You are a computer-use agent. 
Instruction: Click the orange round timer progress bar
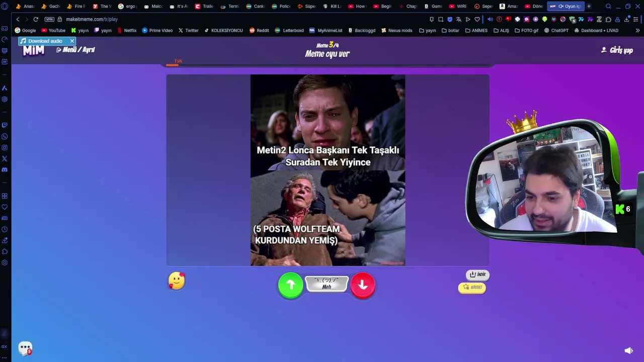173,64
